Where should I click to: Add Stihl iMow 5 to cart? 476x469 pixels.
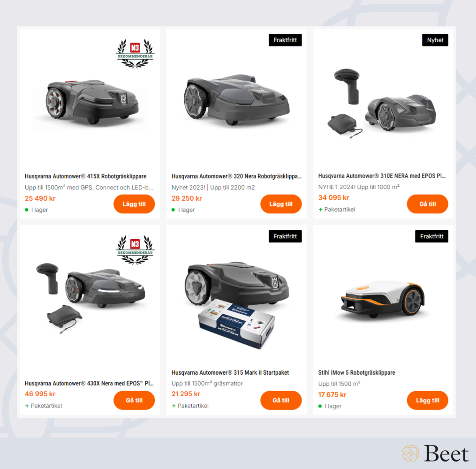[x=427, y=400]
